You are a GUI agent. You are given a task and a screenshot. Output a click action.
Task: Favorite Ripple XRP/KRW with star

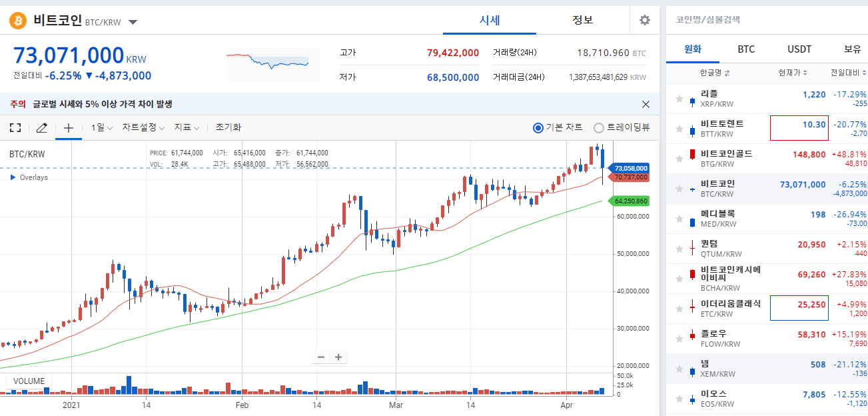click(679, 99)
